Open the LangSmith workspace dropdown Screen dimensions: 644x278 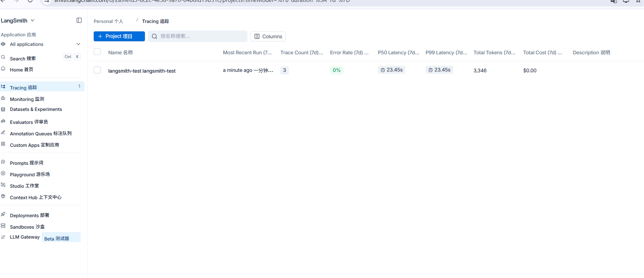tap(18, 21)
